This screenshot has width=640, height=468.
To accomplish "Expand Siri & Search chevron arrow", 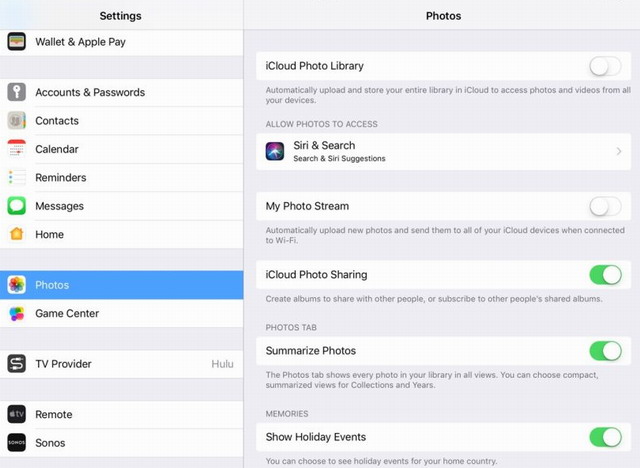I will coord(619,151).
